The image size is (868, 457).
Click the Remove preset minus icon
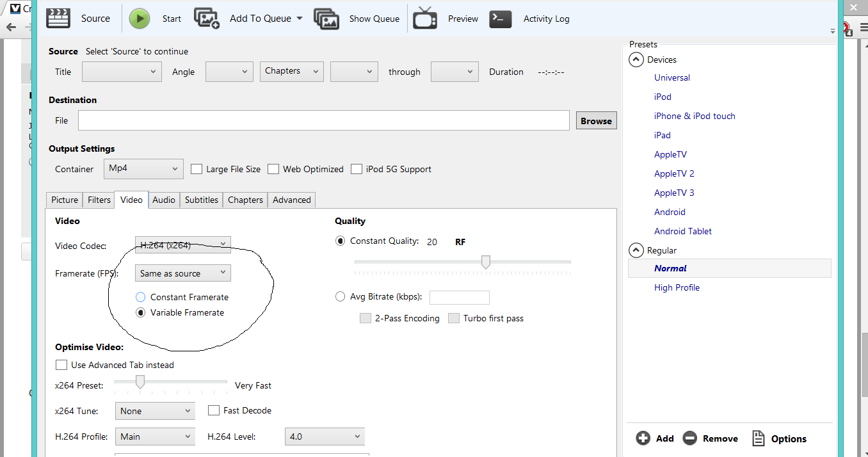point(689,438)
